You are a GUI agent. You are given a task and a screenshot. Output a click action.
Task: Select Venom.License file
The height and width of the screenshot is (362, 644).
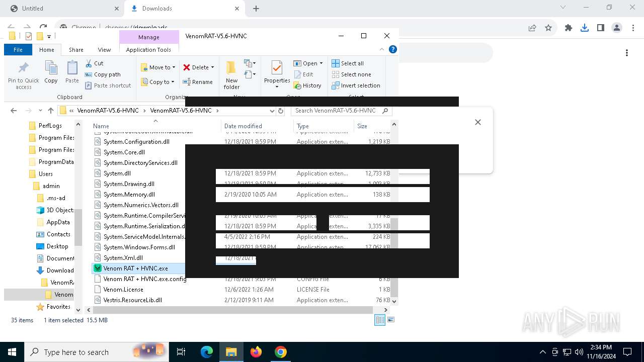coord(123,290)
